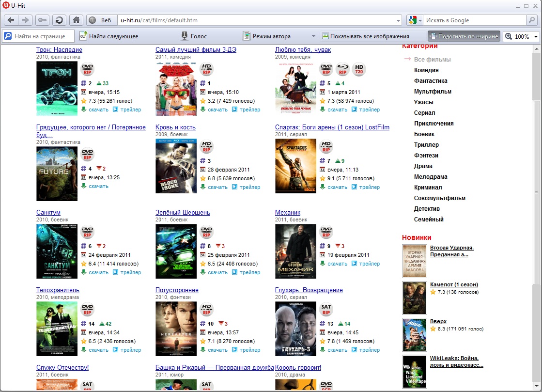Toggle Показывать все изображения
The height and width of the screenshot is (392, 542).
[366, 36]
